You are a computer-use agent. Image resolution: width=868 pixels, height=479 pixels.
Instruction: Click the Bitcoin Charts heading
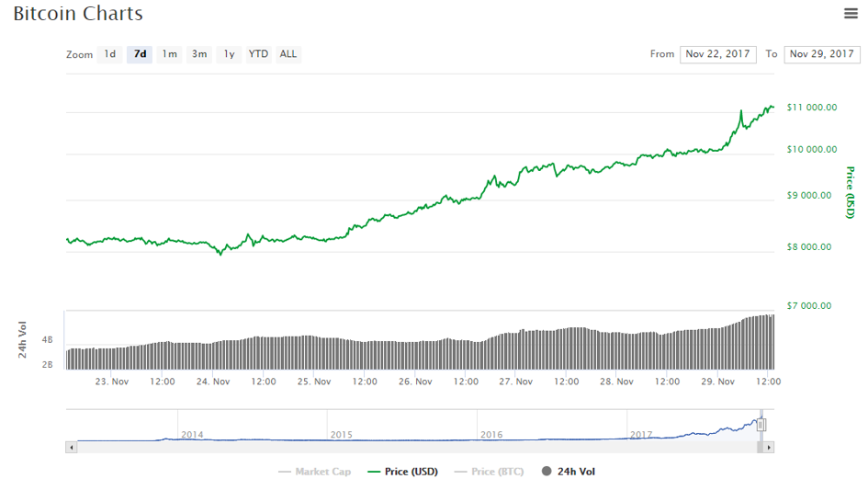point(78,14)
